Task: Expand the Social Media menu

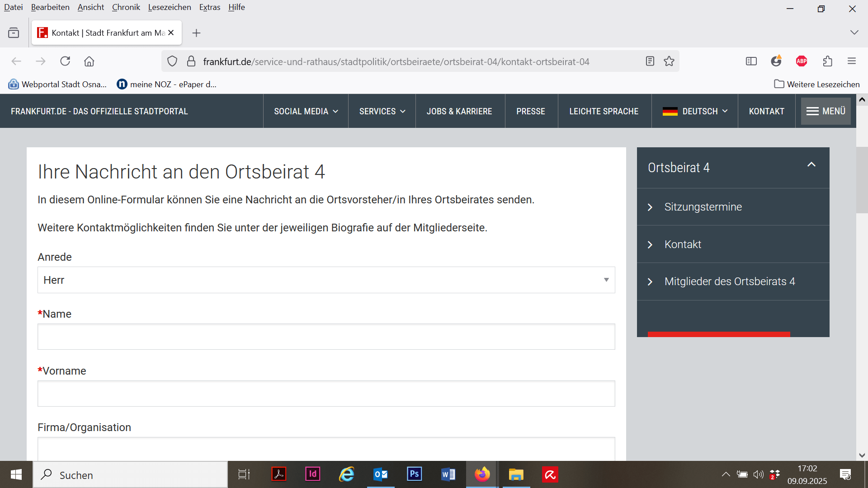Action: tap(306, 112)
